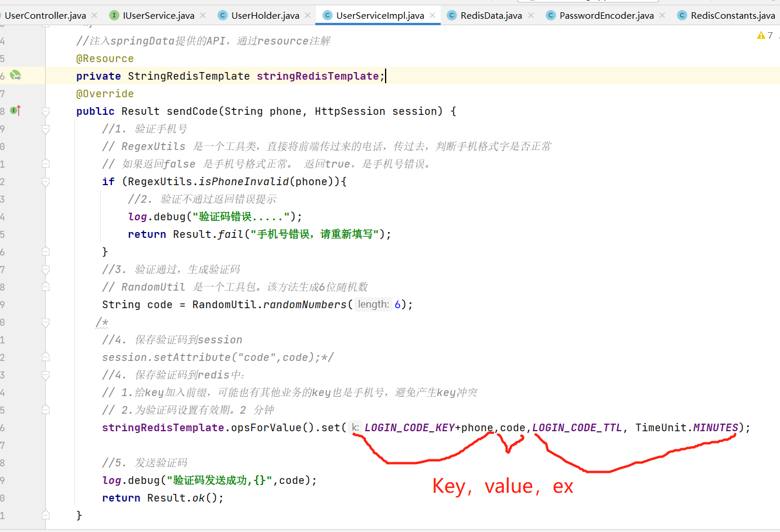Click the 'length:' parameter hint in randomNumbers
Screen dimensions: 780x532
click(373, 304)
